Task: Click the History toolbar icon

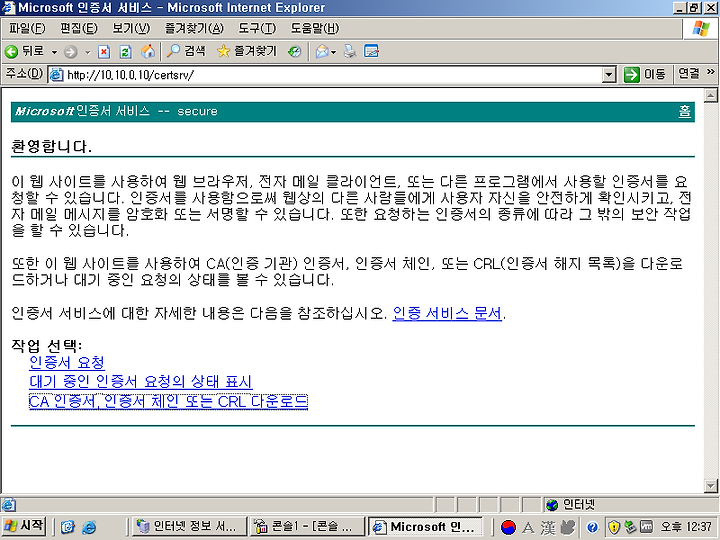Action: coord(294,51)
